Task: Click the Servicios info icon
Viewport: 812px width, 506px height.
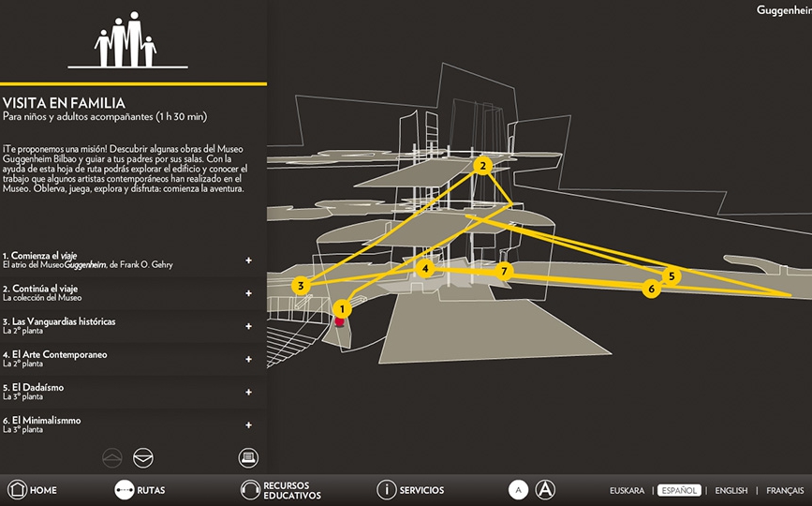Action: coord(386,489)
